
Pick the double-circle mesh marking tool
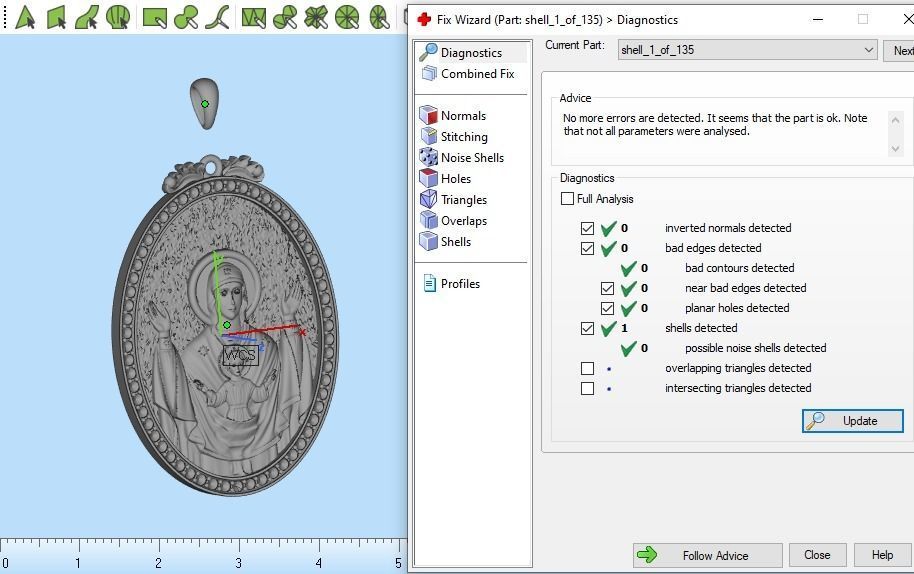pyautogui.click(x=285, y=17)
